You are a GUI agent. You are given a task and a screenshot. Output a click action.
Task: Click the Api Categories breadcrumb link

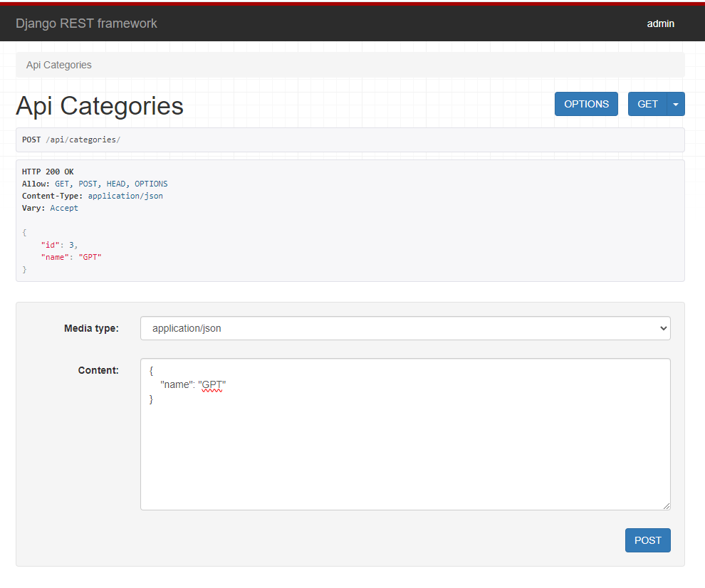click(x=59, y=65)
